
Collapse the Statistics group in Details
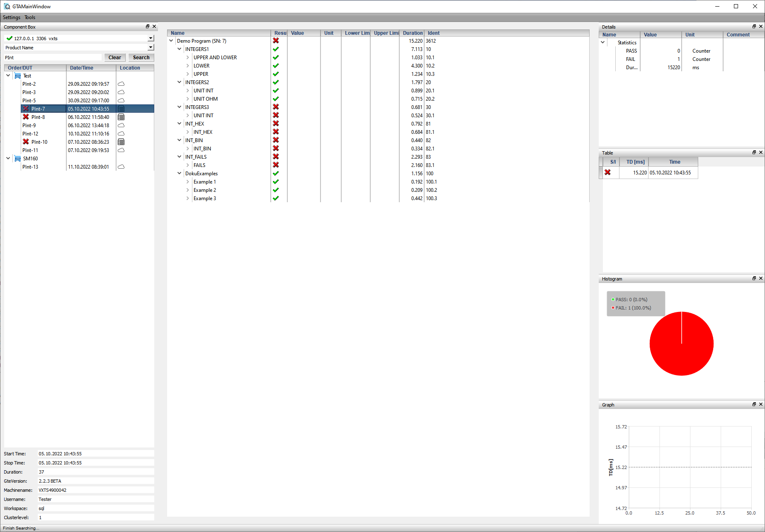pos(603,42)
